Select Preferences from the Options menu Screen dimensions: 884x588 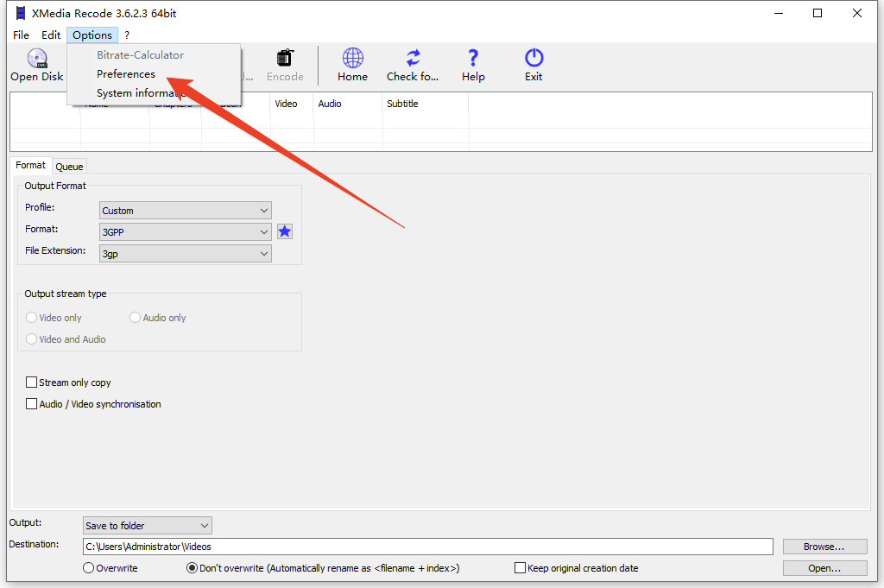point(126,74)
